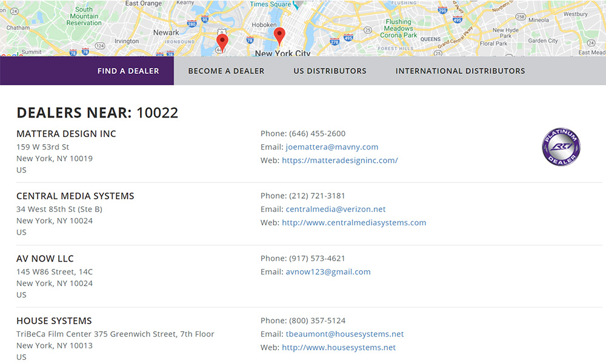Switch to Become a Dealer tab
The width and height of the screenshot is (606, 364).
(226, 71)
